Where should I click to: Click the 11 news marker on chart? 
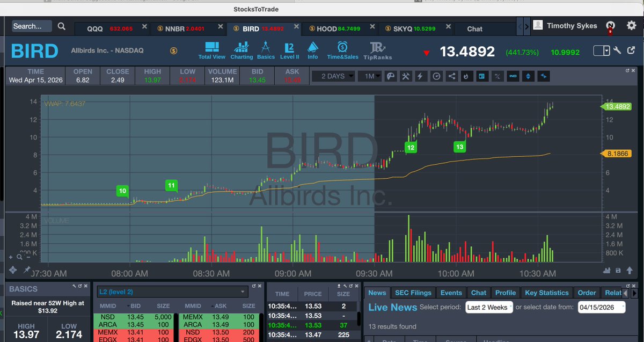[171, 186]
